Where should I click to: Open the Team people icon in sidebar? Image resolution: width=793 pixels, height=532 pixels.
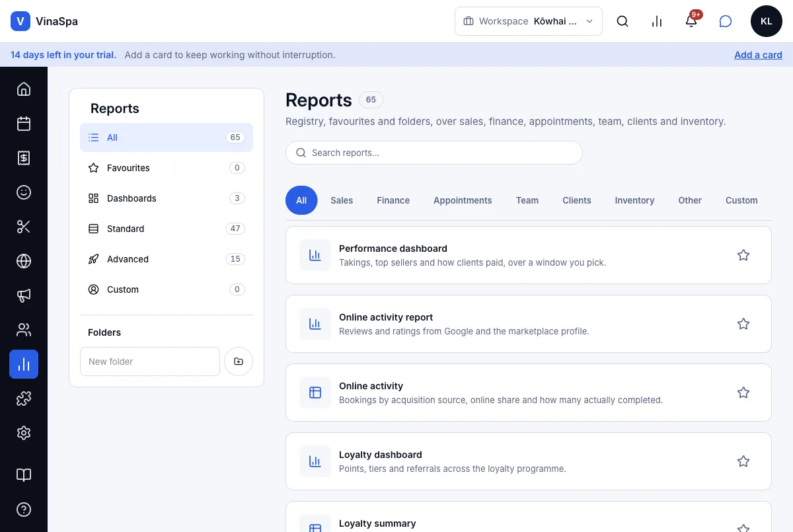(x=24, y=330)
